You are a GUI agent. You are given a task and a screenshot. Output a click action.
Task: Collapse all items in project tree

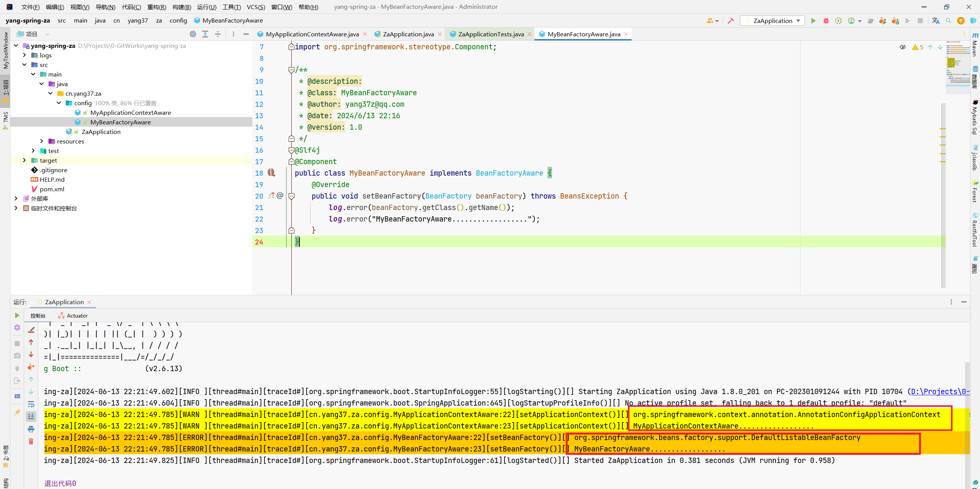point(218,34)
